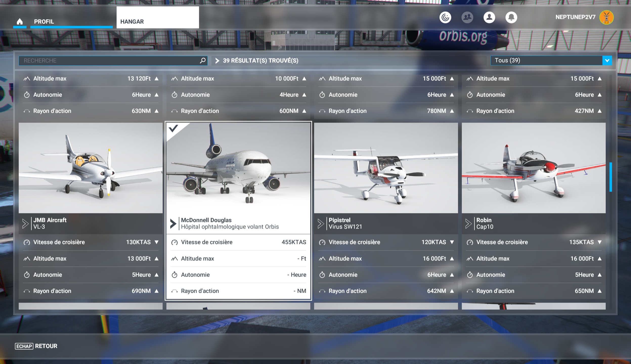The height and width of the screenshot is (364, 631).
Task: Select the McDonnell Douglas Orbis thumbnail
Action: (238, 168)
